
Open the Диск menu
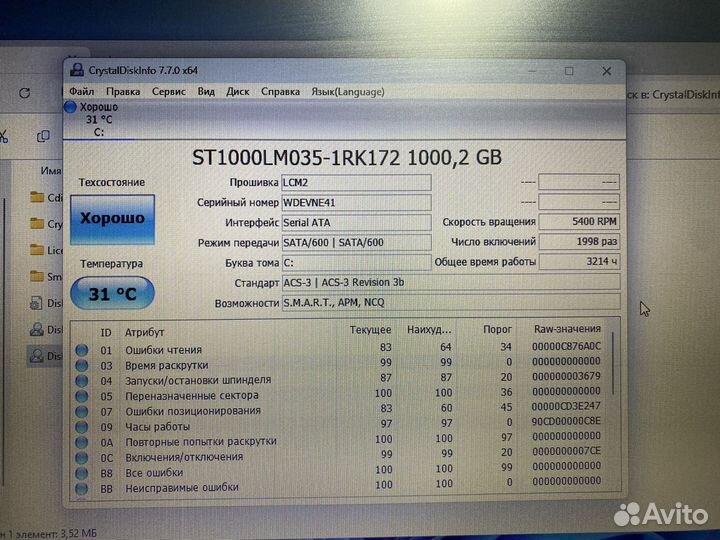pos(238,92)
